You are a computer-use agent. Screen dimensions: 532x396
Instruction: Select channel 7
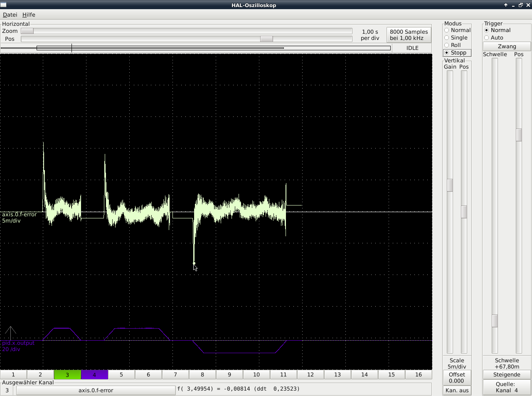[x=175, y=375]
